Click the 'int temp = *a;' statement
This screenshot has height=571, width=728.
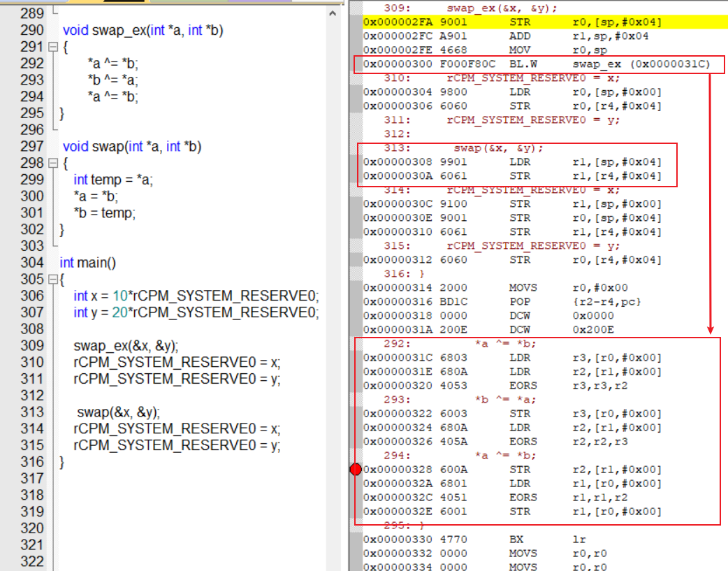tap(112, 180)
